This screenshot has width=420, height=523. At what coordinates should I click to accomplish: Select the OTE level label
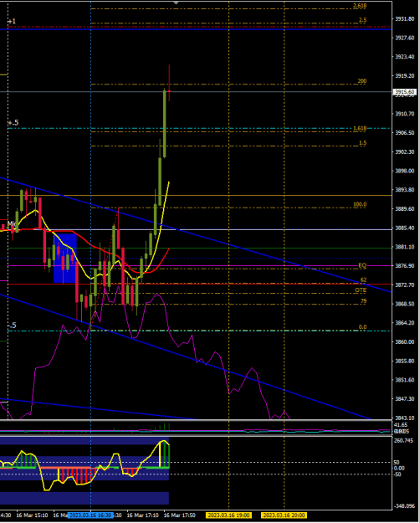pos(361,290)
